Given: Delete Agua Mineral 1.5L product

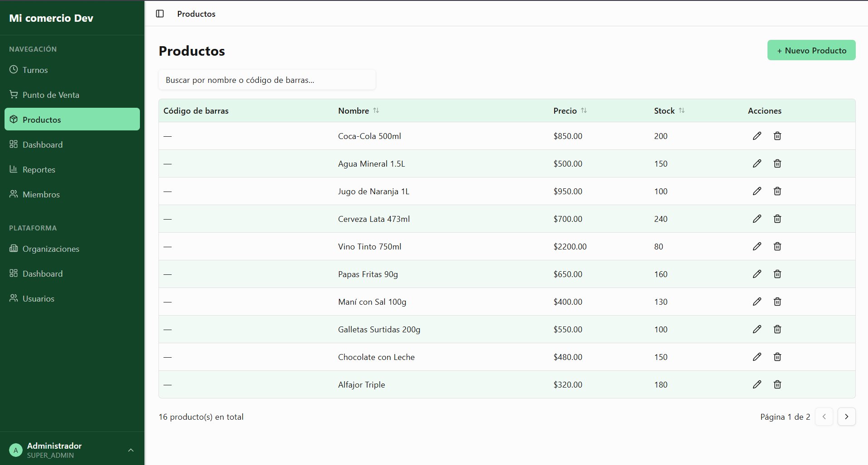Looking at the screenshot, I should click(x=777, y=163).
